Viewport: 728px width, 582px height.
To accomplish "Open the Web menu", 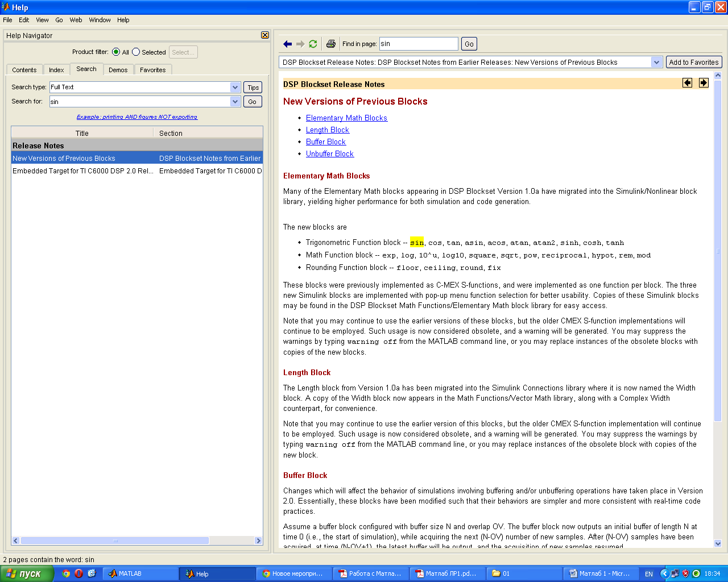I will [76, 20].
